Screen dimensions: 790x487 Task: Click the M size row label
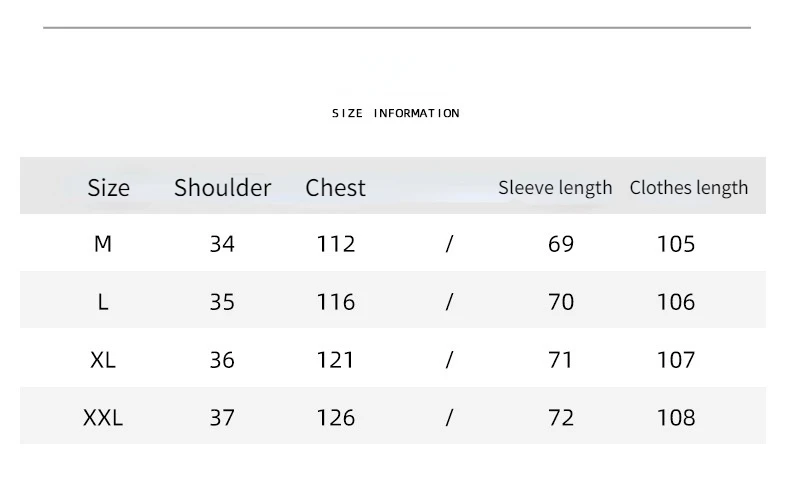click(x=103, y=244)
